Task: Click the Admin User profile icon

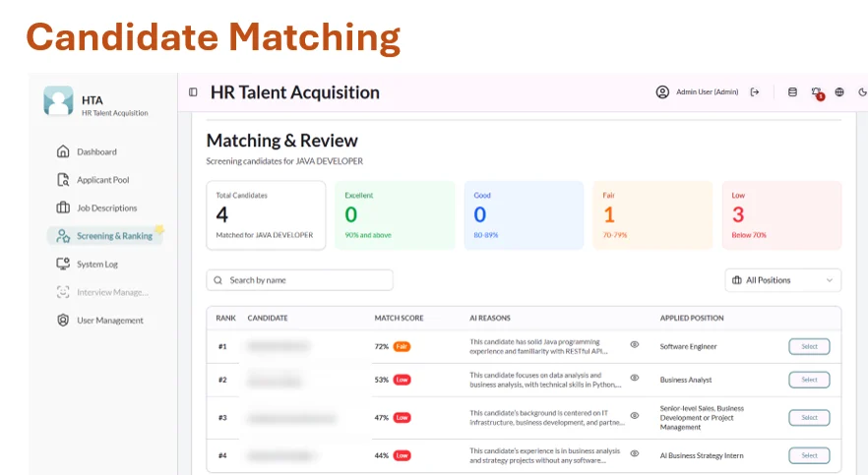Action: click(x=662, y=91)
